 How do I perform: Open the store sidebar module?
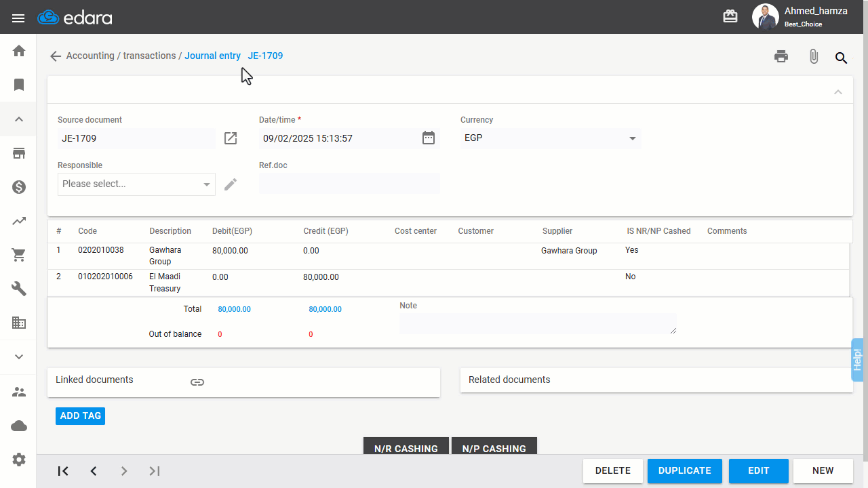click(x=19, y=153)
